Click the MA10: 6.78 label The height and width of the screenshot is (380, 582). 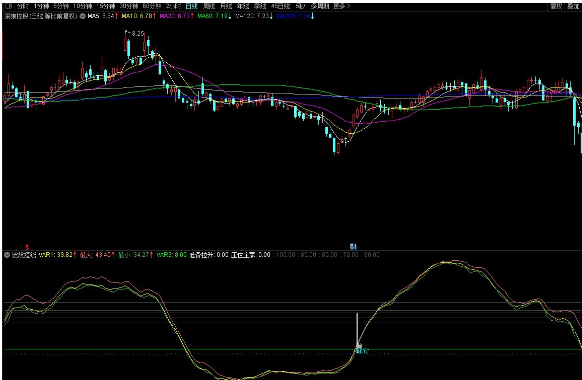click(137, 16)
